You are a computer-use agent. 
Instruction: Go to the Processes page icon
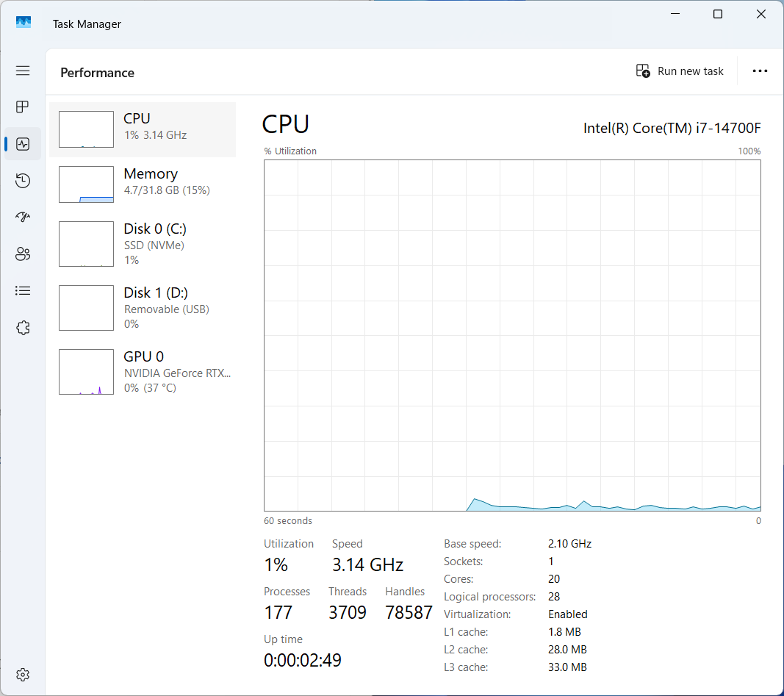pyautogui.click(x=23, y=107)
